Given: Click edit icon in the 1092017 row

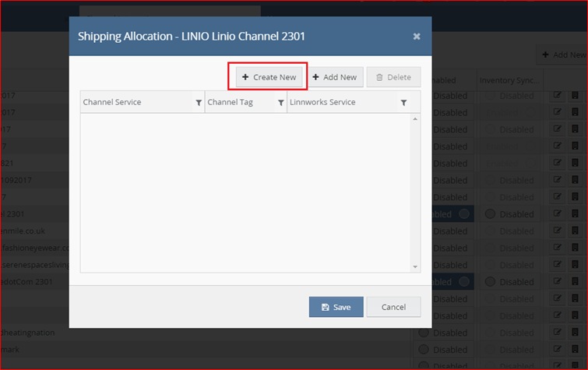Looking at the screenshot, I should coord(558,180).
